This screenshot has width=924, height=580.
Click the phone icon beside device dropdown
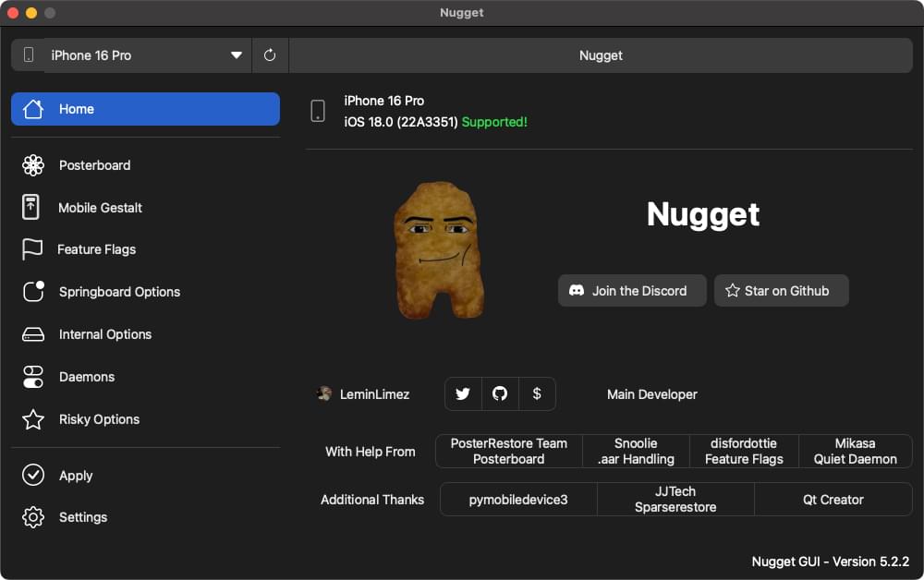29,55
